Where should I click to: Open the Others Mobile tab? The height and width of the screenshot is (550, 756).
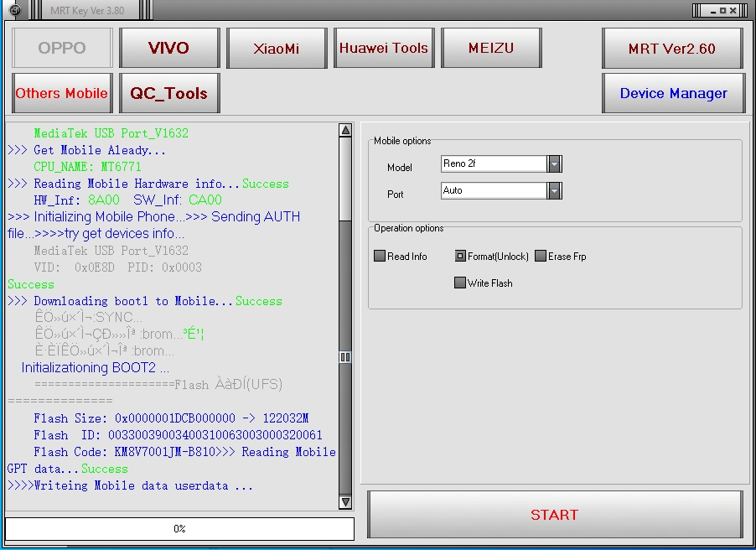(62, 93)
